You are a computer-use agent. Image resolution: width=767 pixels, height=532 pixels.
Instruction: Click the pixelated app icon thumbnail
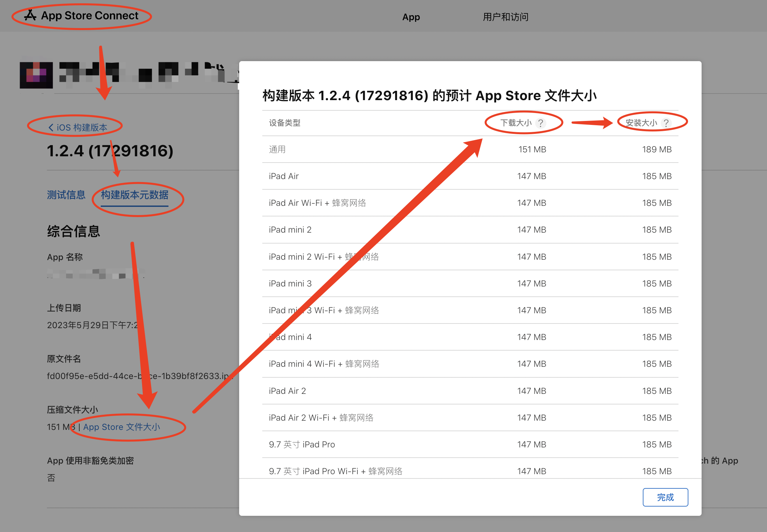36,75
